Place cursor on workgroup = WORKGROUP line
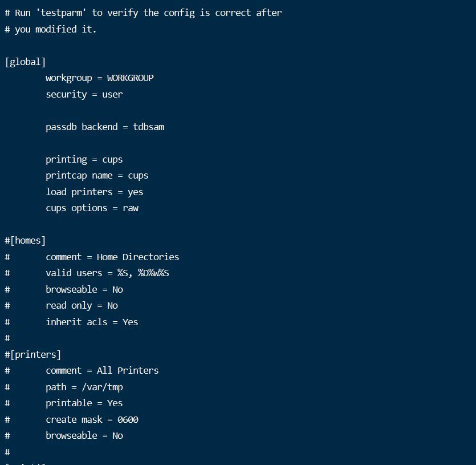The width and height of the screenshot is (476, 465). pyautogui.click(x=100, y=78)
